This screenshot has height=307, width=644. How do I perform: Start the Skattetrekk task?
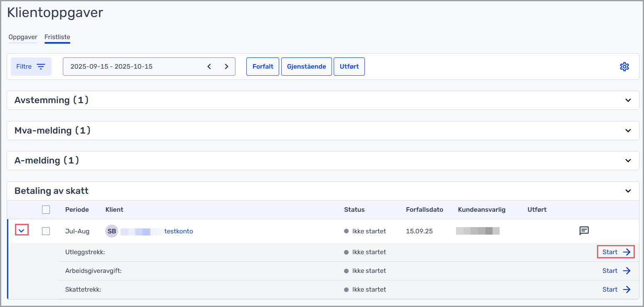(616, 290)
